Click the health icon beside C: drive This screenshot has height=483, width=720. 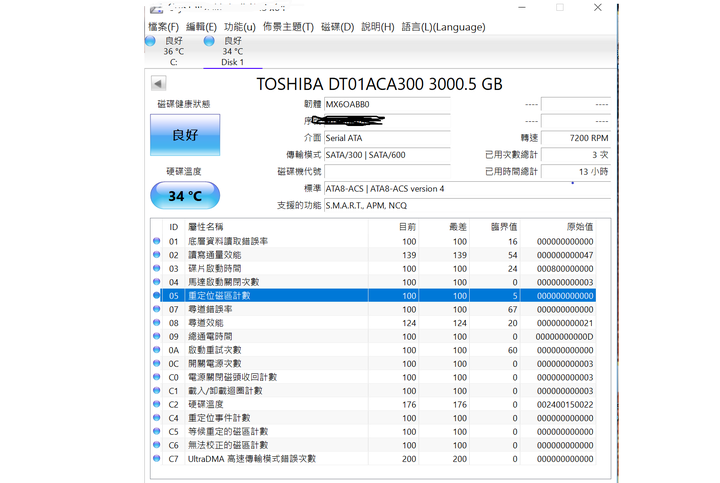pos(150,41)
